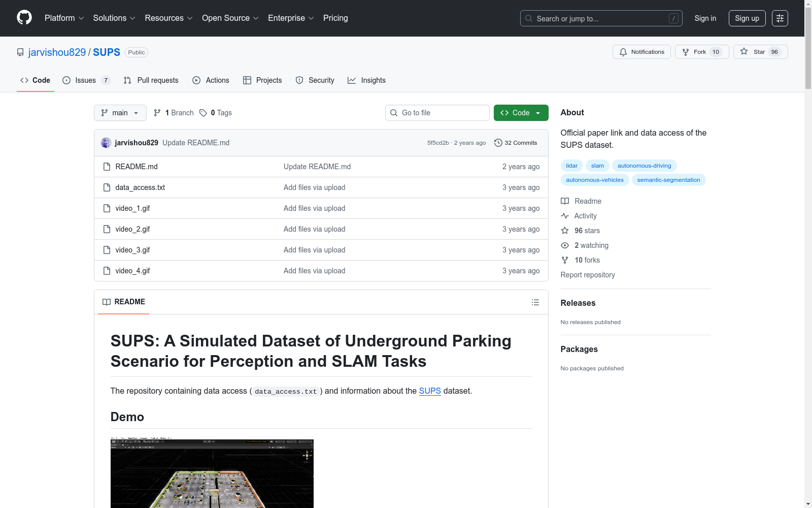The height and width of the screenshot is (508, 812).
Task: Open the README outline list icon
Action: pyautogui.click(x=535, y=302)
